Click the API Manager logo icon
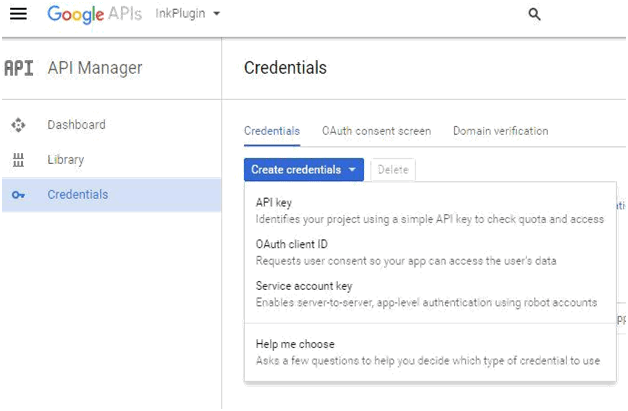Screen dimensions: 628x411 [18, 68]
